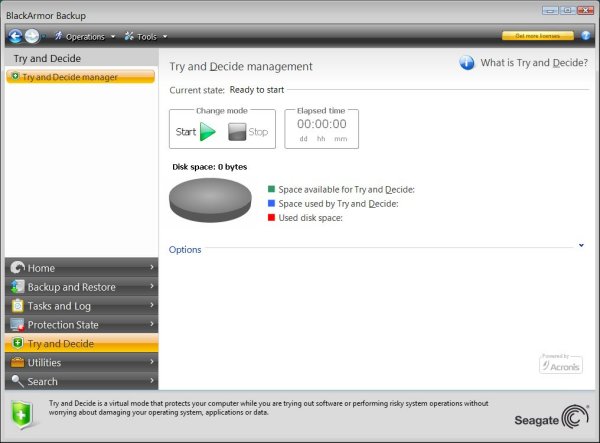This screenshot has height=443, width=600.
Task: Click the disk space pie chart
Action: point(210,200)
